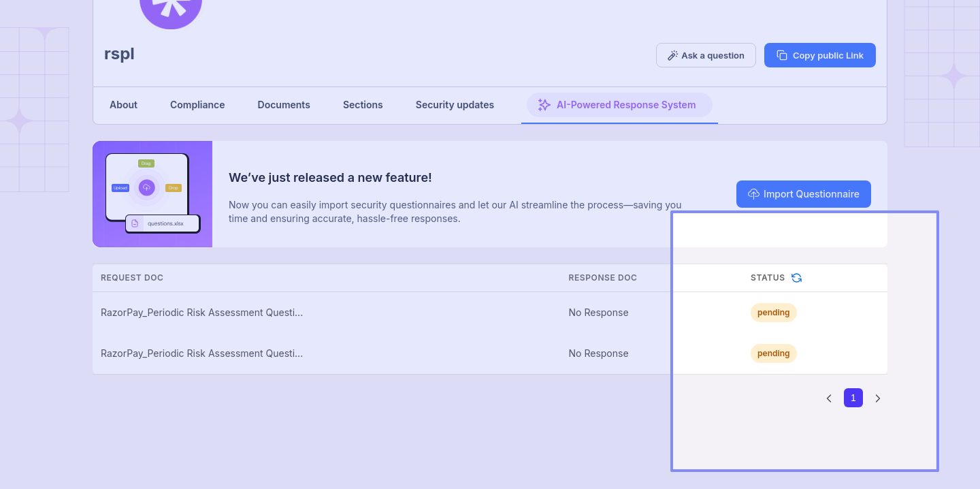Open the second RazorPay request document
The image size is (980, 489).
coord(201,353)
